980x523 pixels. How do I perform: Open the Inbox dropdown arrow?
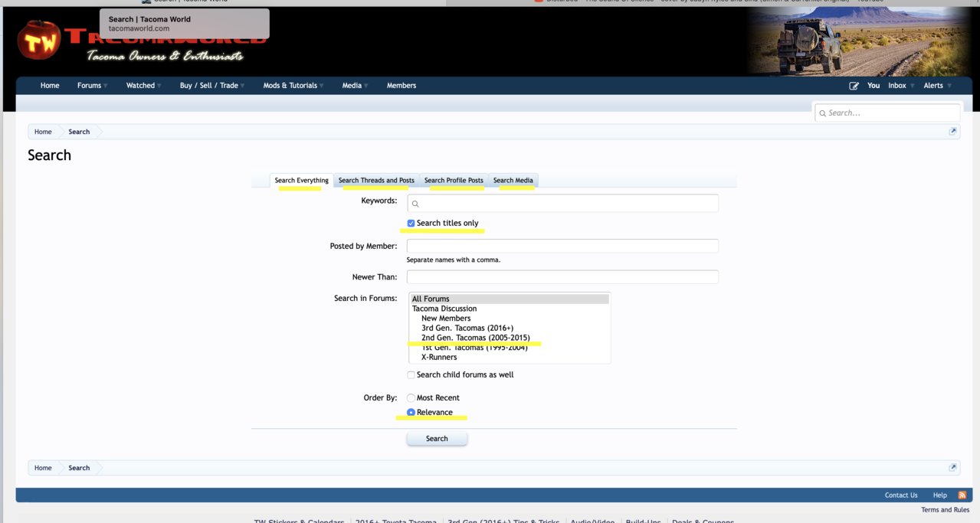[912, 86]
